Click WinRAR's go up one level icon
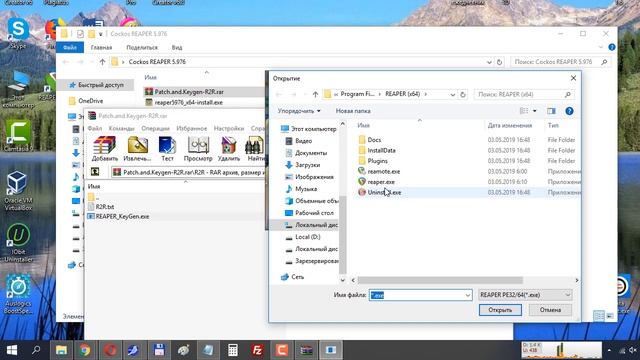The height and width of the screenshot is (360, 640). tap(95, 172)
